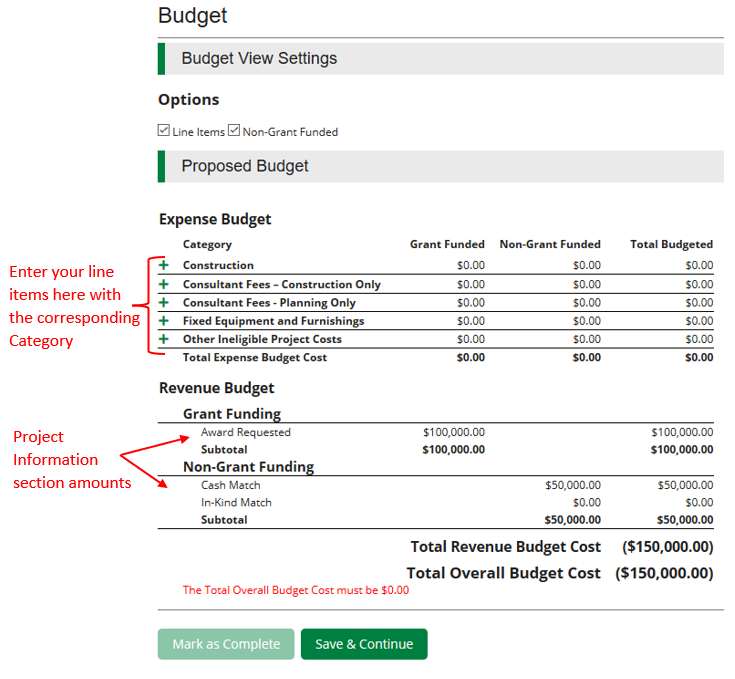Viewport: 735px width, 679px height.
Task: Click plus icon for Consultant Fees - Planning Only
Action: click(164, 303)
